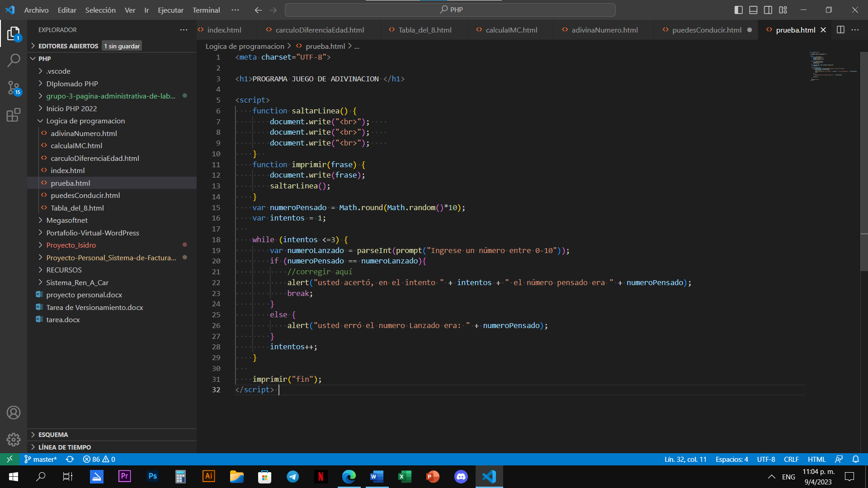Open Customize Layout icon
Viewport: 868px width, 488px height.
783,10
